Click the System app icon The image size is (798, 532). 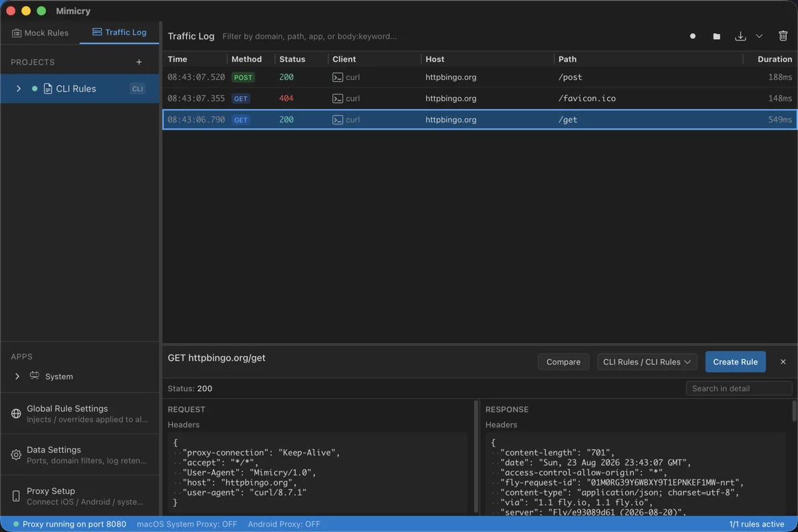(35, 376)
